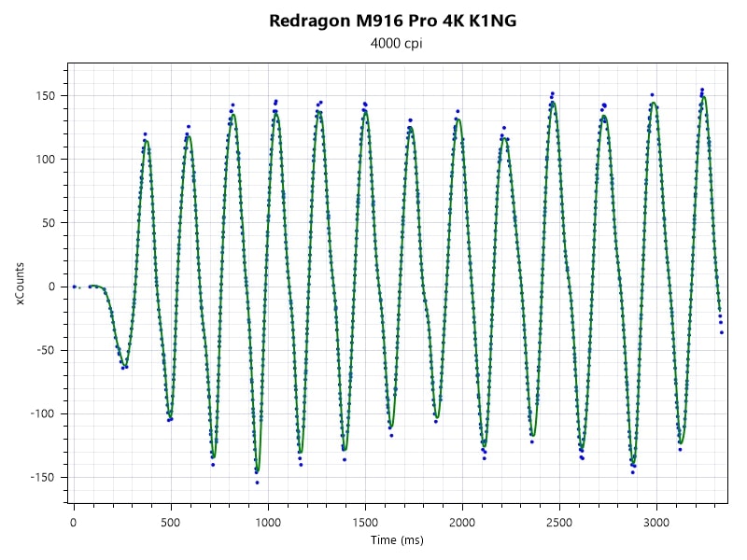Select the "0" tick label on the xCounts axis
The image size is (747, 560).
pos(52,287)
